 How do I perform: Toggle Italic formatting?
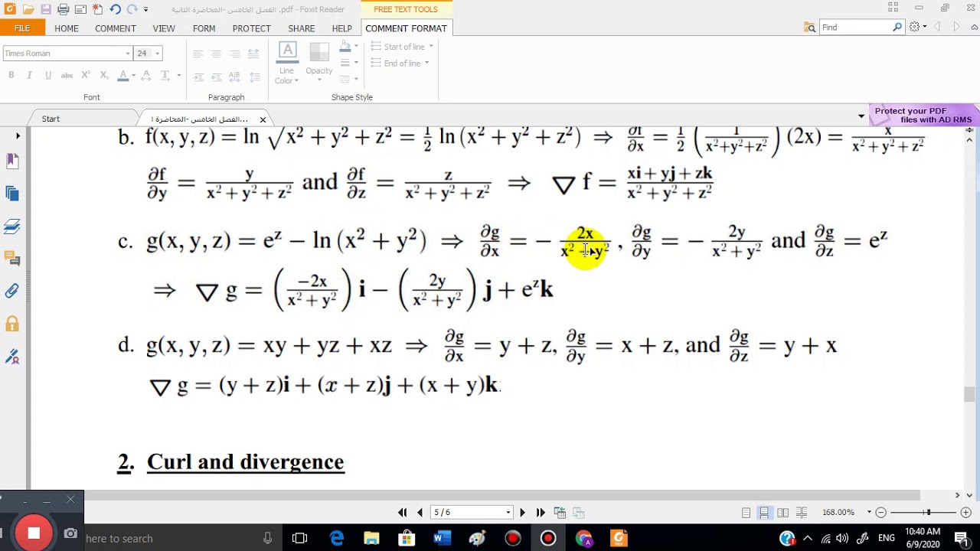click(x=29, y=75)
